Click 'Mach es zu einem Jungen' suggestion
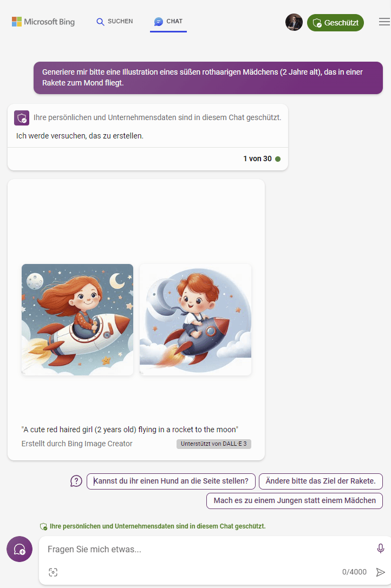The height and width of the screenshot is (588, 391). point(295,500)
